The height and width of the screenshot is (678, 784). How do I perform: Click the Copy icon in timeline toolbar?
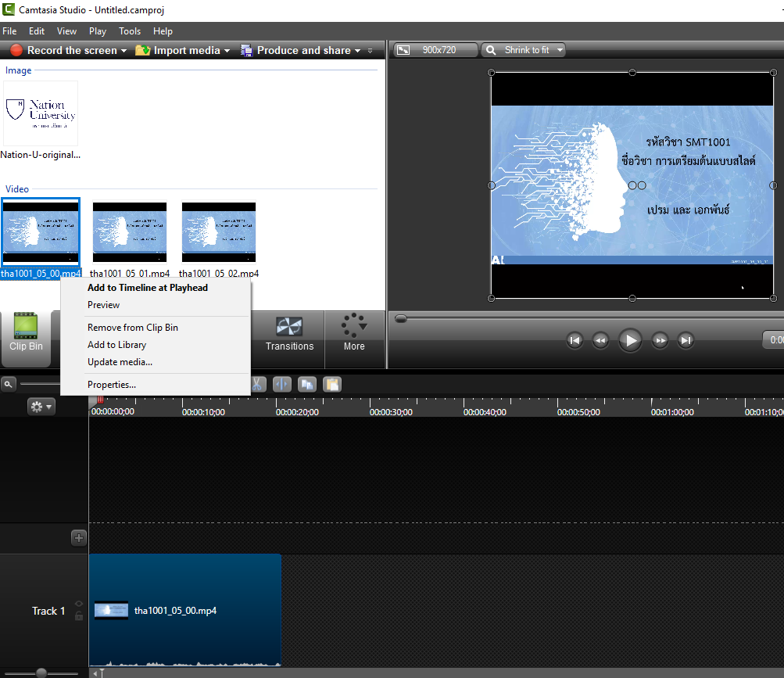click(x=307, y=384)
